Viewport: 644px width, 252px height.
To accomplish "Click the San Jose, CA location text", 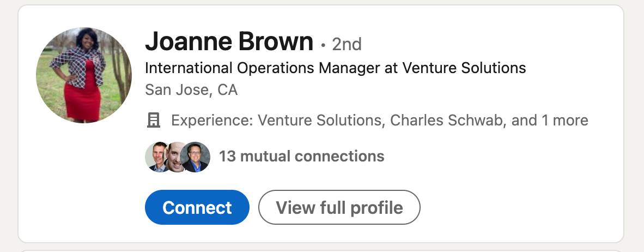I will [x=191, y=89].
